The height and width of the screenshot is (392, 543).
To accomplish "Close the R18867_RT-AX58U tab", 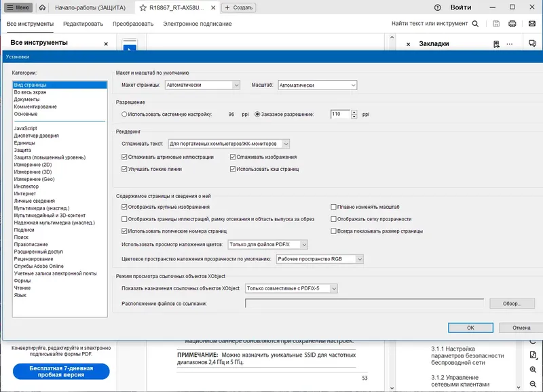I will click(213, 7).
